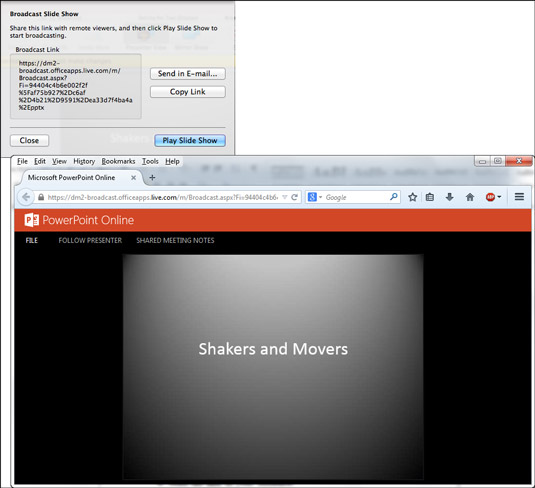Go to the home page icon
The height and width of the screenshot is (488, 535).
470,197
